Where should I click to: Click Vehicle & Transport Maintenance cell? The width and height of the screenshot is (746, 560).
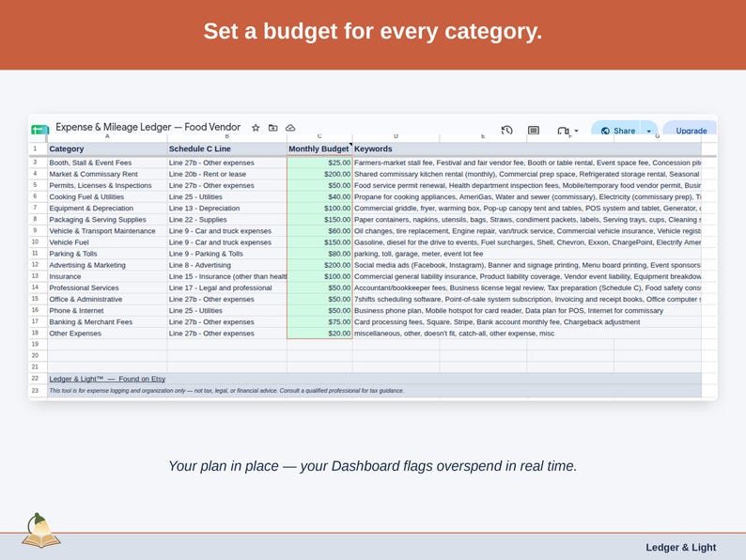pyautogui.click(x=107, y=231)
